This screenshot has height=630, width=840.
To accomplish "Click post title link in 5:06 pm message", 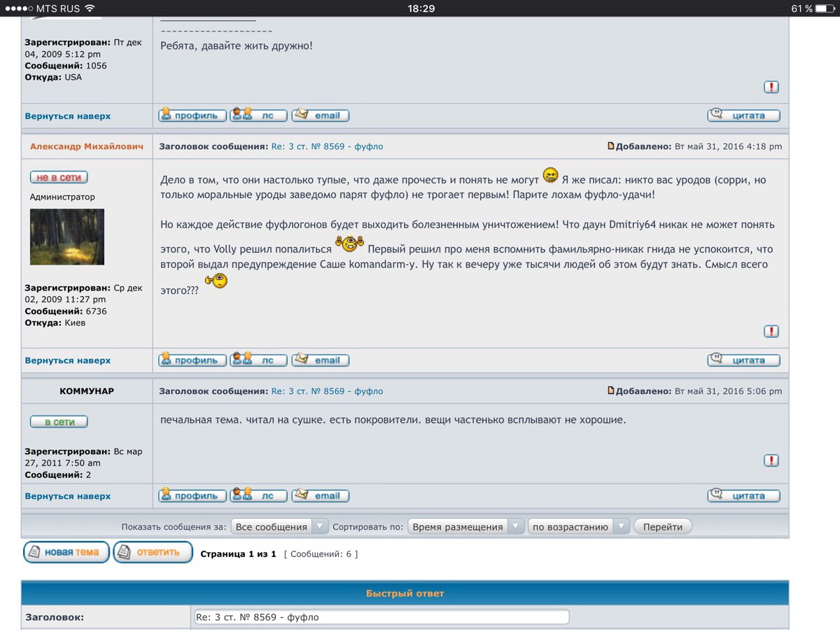I will point(327,391).
